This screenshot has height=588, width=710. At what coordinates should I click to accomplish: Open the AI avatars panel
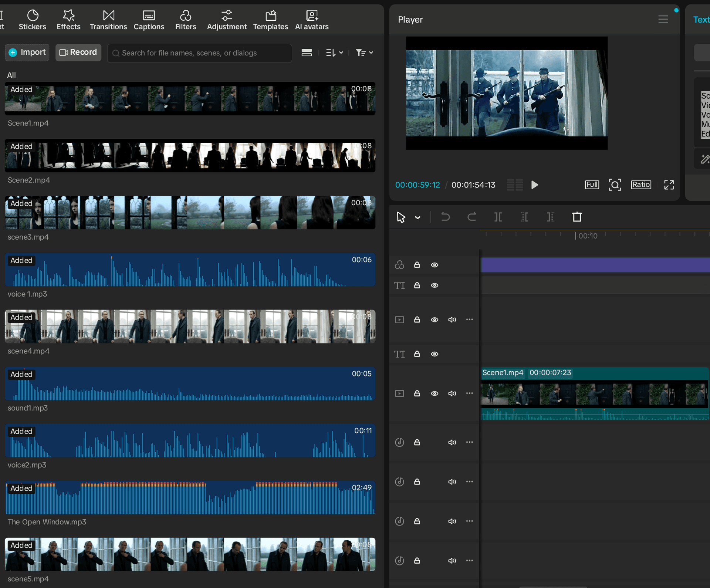coord(312,20)
